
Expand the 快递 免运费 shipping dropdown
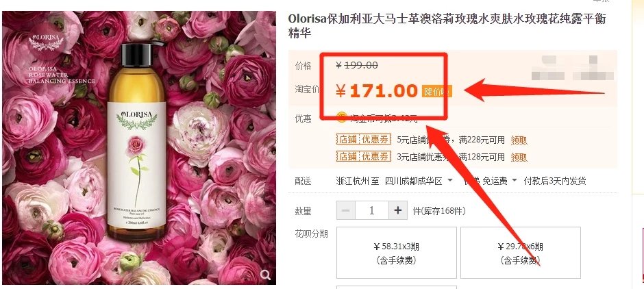tap(490, 181)
